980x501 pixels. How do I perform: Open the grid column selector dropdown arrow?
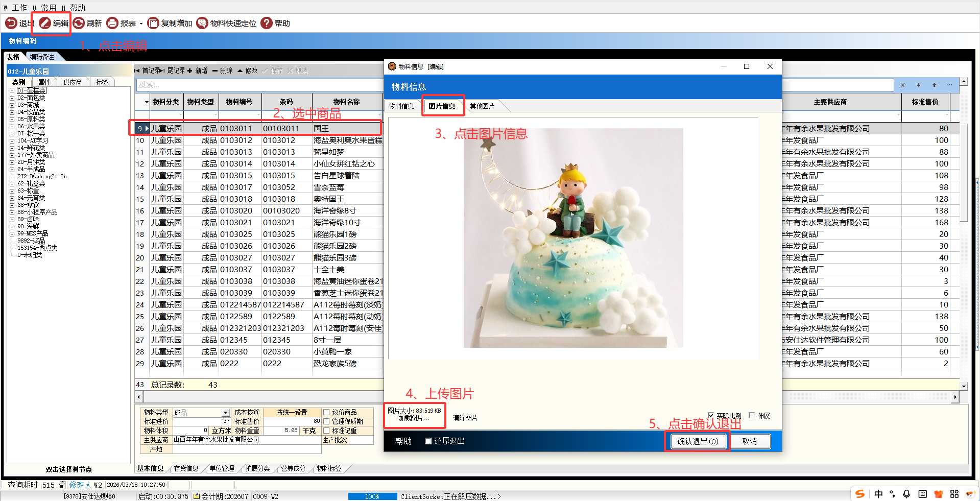(x=147, y=102)
